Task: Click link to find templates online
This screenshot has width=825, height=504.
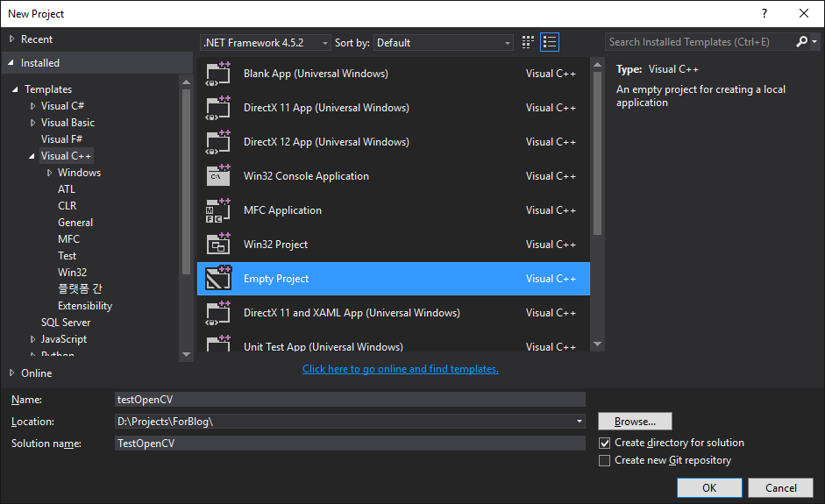Action: (401, 369)
